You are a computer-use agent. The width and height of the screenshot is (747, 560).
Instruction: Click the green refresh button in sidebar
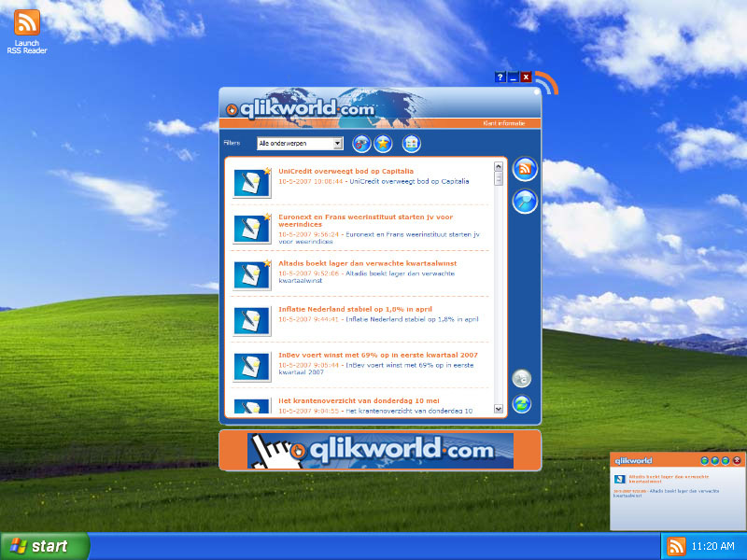click(522, 404)
